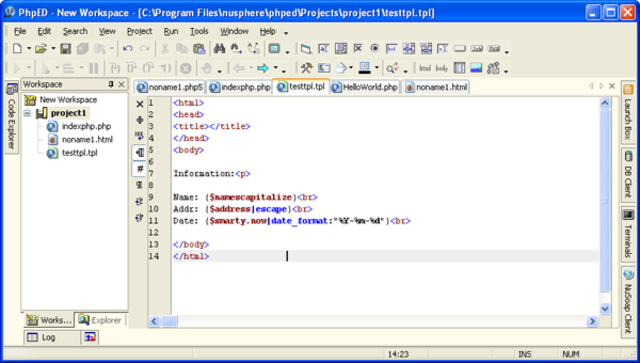Image resolution: width=640 pixels, height=363 pixels.
Task: Click horizontal scrollbar right arrow
Action: point(592,322)
